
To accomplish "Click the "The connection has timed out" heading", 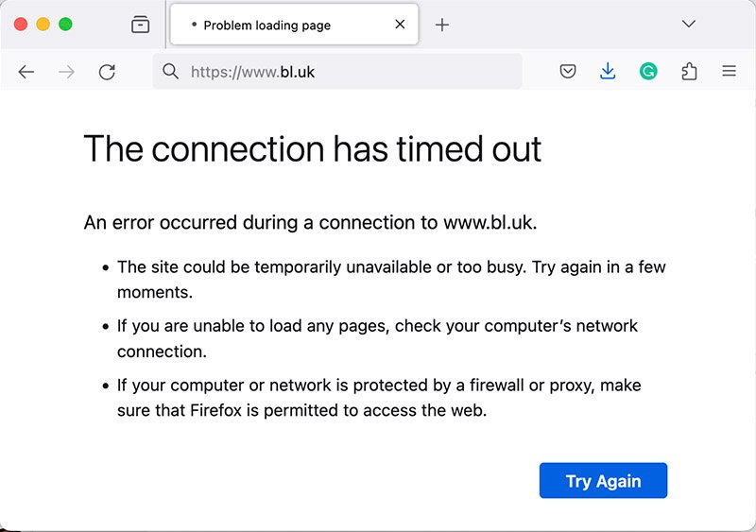I will [x=313, y=149].
